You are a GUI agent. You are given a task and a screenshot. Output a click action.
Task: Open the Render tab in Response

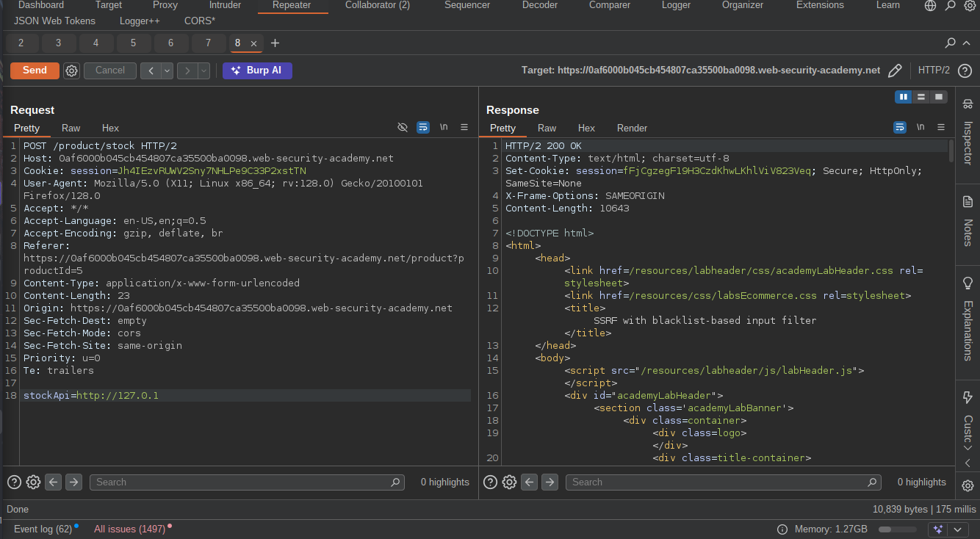tap(632, 128)
